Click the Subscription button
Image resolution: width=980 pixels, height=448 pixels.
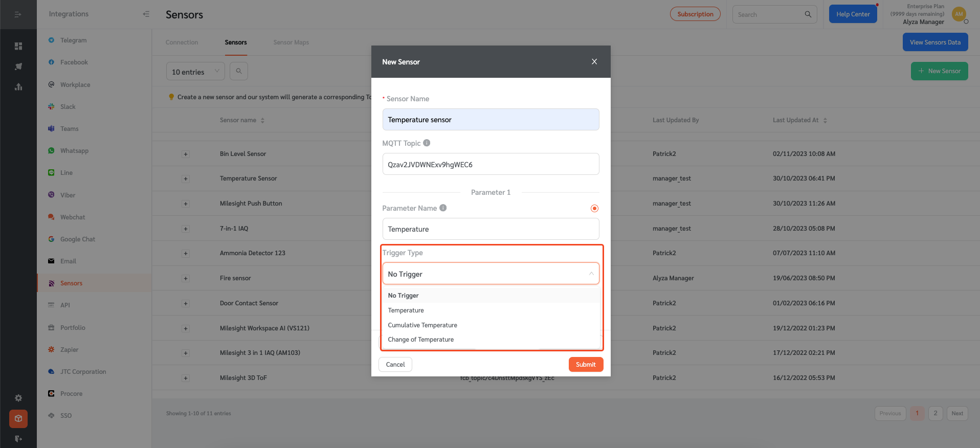(x=695, y=14)
